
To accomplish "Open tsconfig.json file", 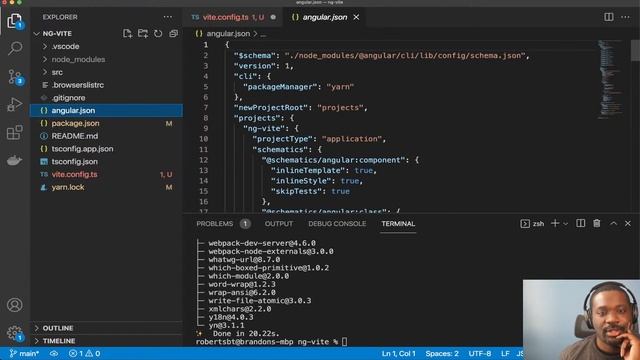I will click(x=106, y=162).
